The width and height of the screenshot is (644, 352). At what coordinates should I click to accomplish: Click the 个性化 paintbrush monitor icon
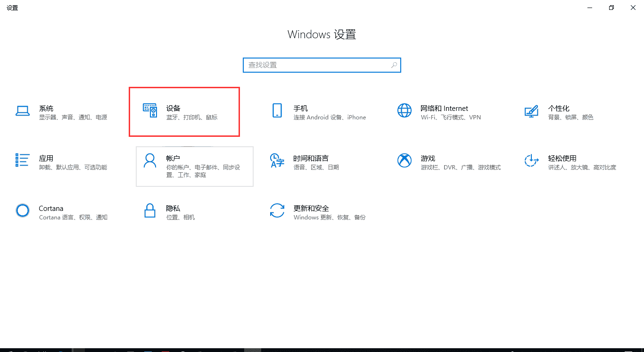(531, 111)
